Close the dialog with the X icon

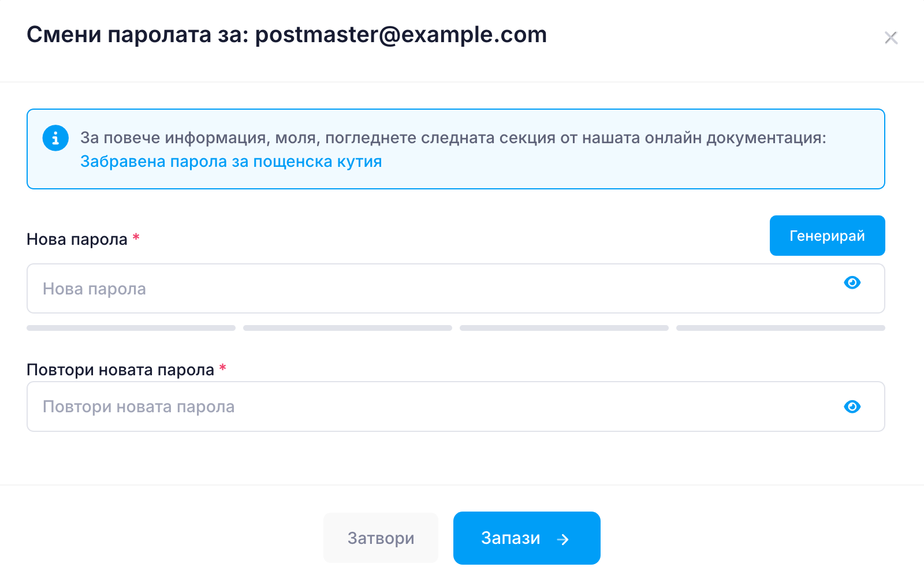(891, 38)
